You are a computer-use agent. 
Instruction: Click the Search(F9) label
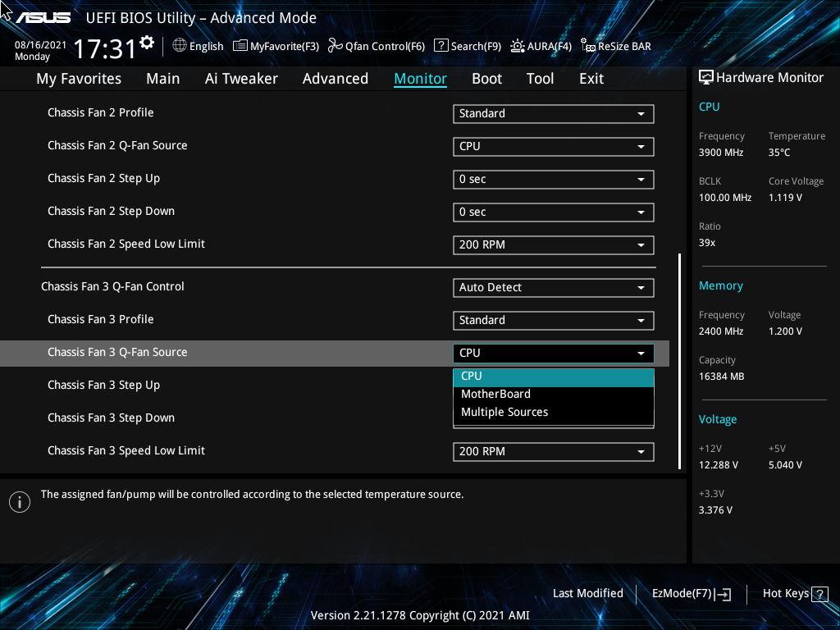(477, 47)
